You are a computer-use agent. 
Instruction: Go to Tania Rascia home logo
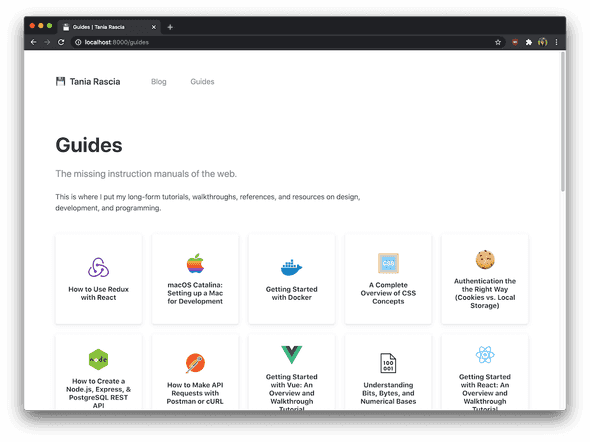click(88, 82)
